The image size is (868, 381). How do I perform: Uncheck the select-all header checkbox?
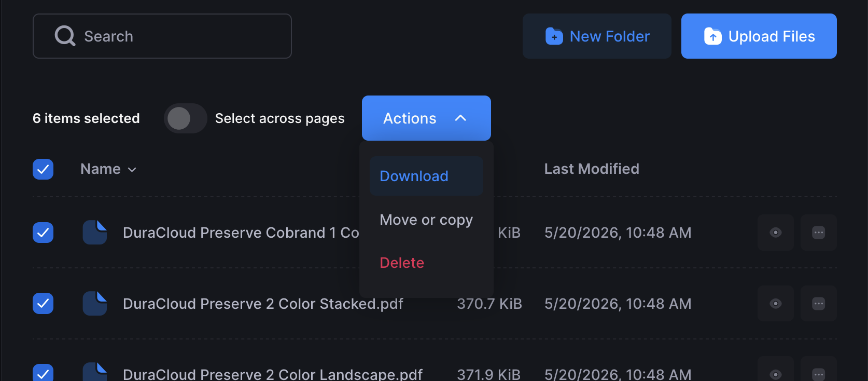click(x=43, y=169)
